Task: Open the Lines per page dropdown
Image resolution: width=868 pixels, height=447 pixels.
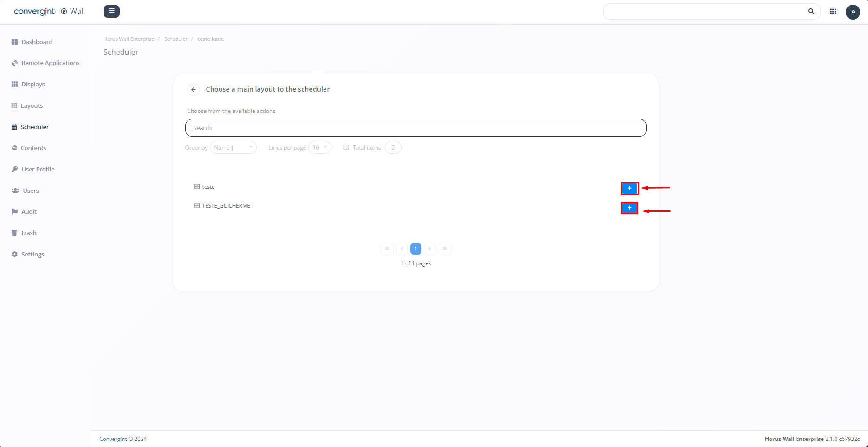Action: coord(319,148)
